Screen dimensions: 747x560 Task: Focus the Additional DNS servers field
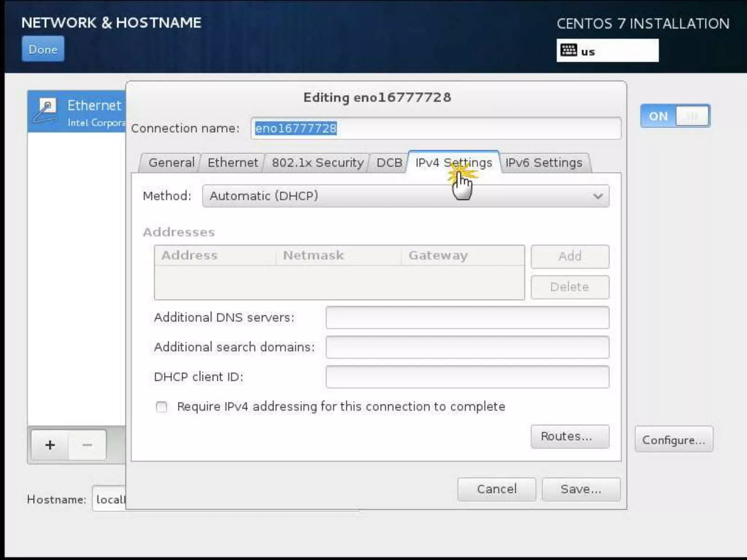[467, 318]
